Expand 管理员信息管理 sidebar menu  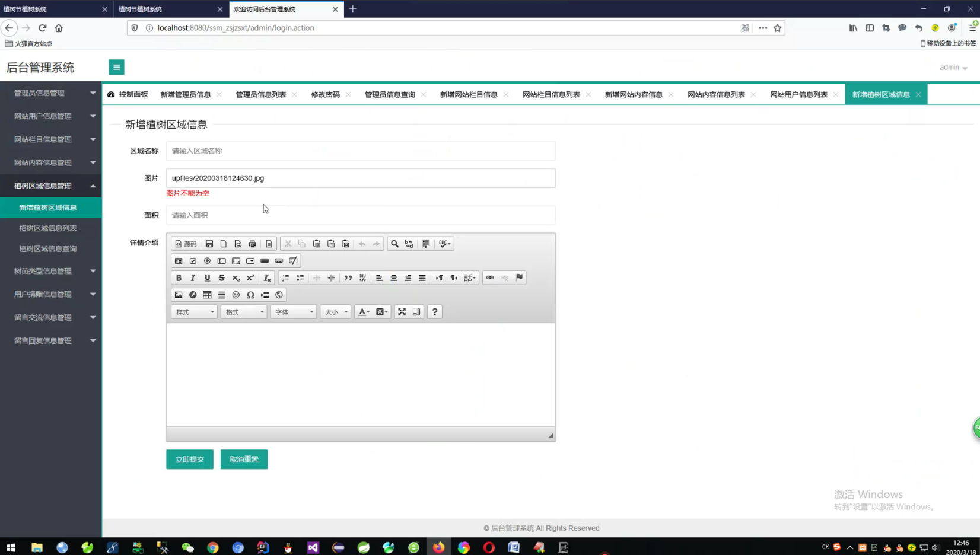(x=51, y=93)
